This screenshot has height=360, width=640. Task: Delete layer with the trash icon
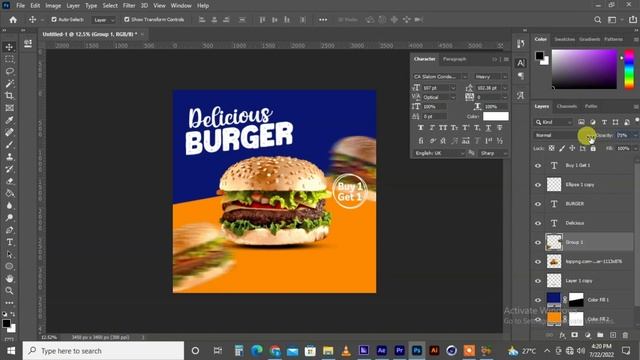[625, 335]
